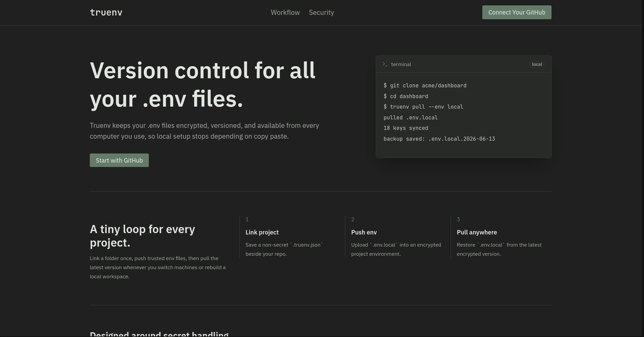Click the 'Version control for all your .env files.' headline
The image size is (644, 337).
click(203, 85)
